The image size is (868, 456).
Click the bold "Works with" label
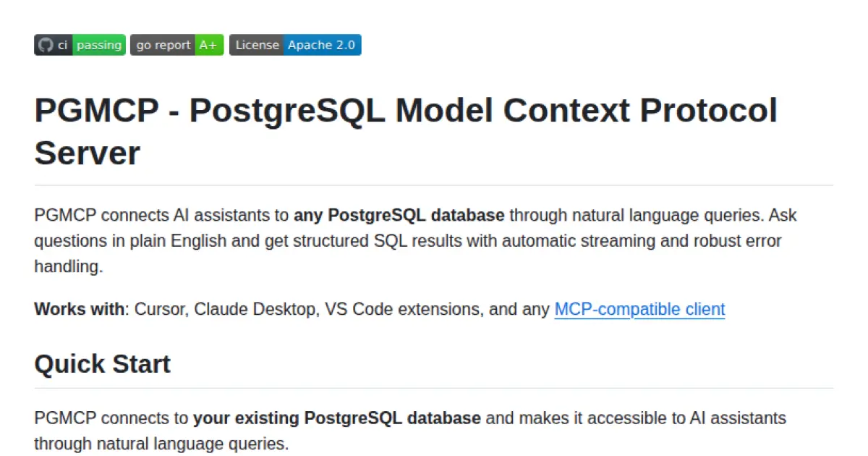coord(79,310)
